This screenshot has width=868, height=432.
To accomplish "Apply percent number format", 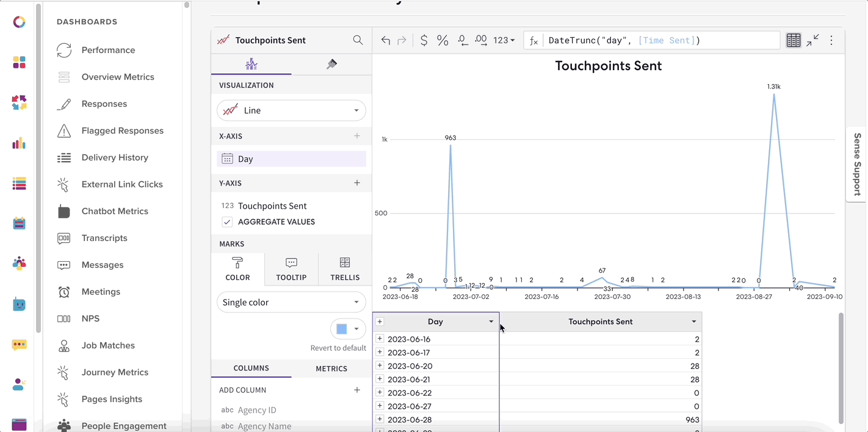I will tap(443, 40).
